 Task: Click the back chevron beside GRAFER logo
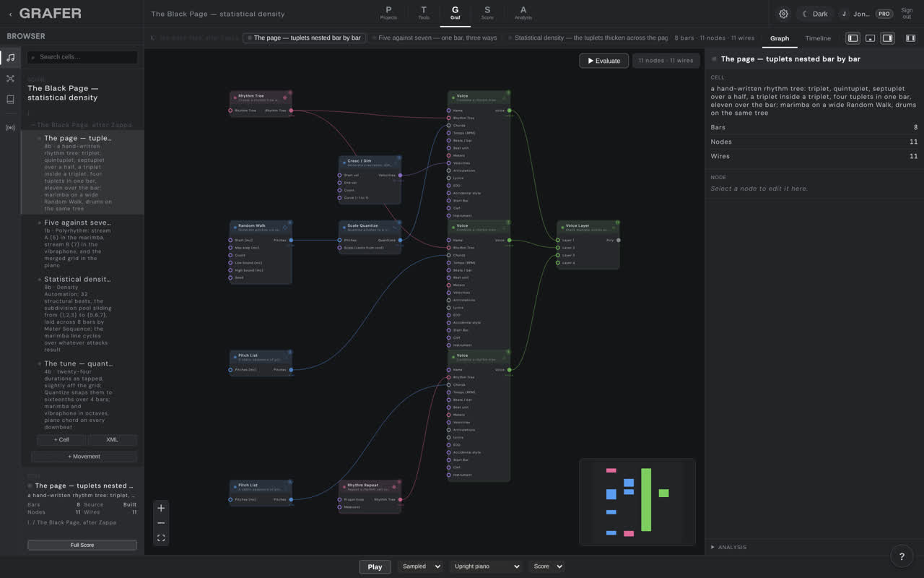tap(10, 14)
